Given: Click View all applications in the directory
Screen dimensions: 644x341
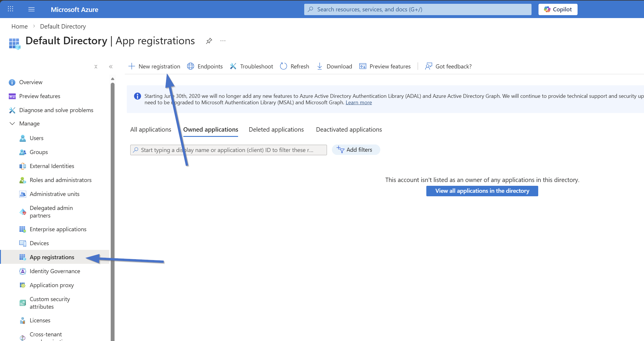Looking at the screenshot, I should (x=482, y=191).
